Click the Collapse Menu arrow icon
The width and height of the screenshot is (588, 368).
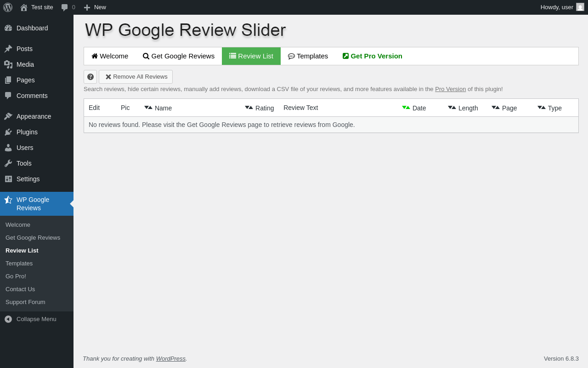[8, 319]
